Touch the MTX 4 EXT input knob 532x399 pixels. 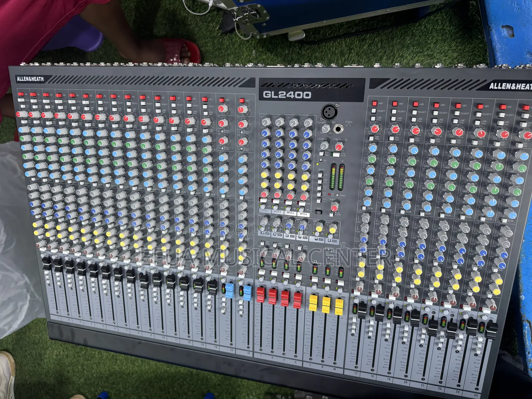point(308,123)
